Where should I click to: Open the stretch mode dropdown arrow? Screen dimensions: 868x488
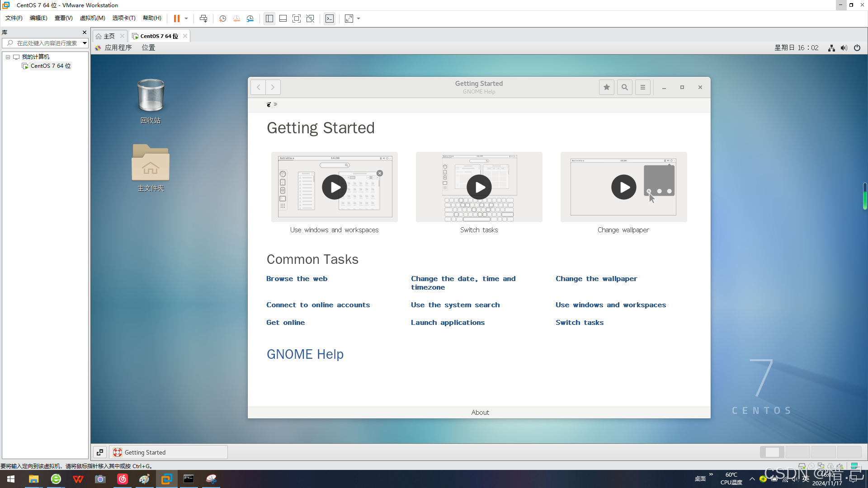(359, 19)
